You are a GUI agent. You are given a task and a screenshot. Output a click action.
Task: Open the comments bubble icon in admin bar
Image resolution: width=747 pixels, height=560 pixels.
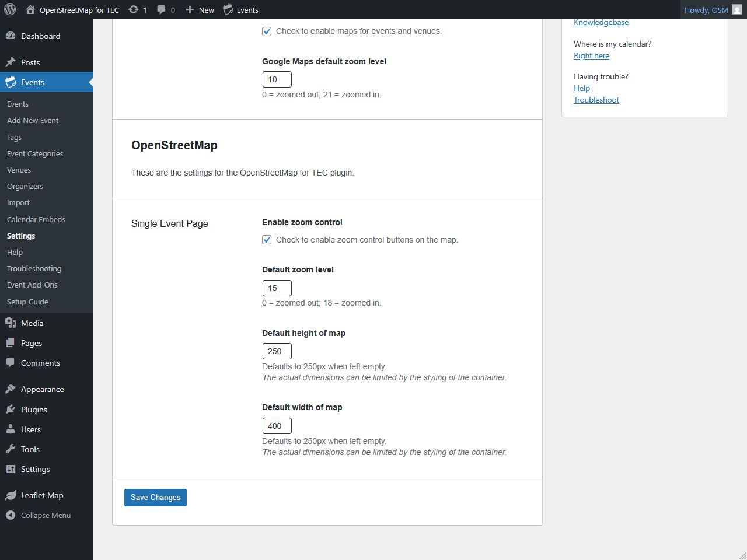(x=162, y=10)
